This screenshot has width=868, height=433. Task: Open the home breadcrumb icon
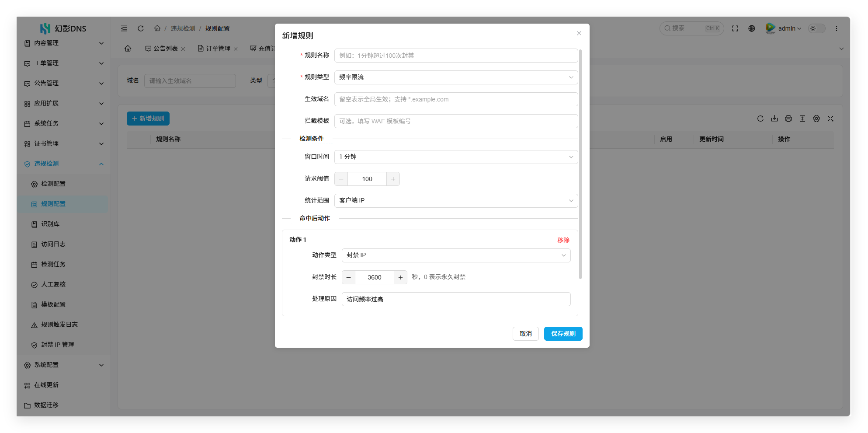point(157,28)
